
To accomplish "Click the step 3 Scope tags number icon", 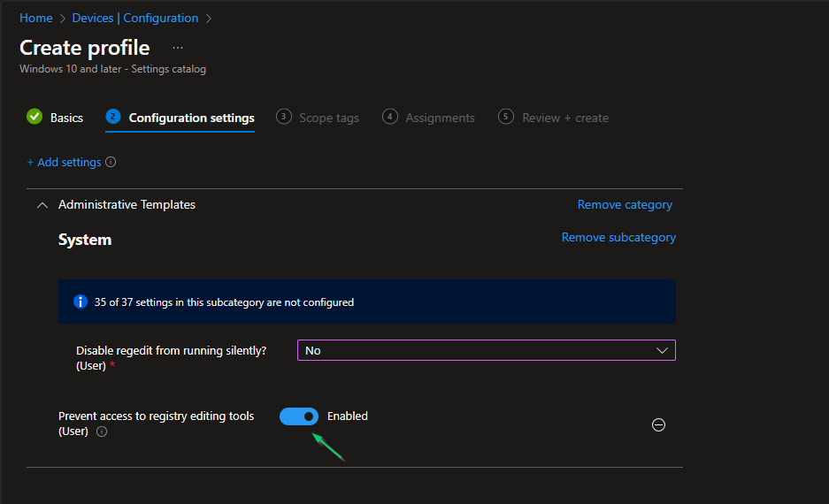I will click(x=284, y=117).
